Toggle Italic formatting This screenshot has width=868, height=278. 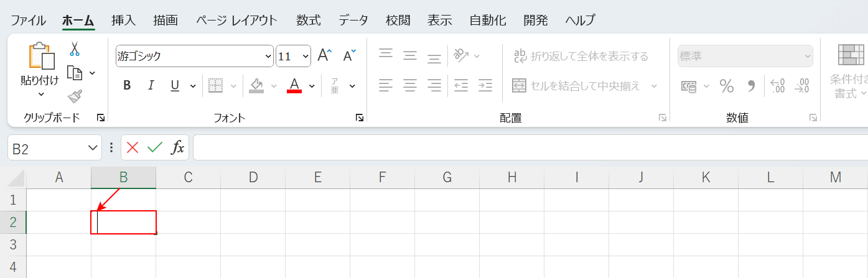click(151, 86)
